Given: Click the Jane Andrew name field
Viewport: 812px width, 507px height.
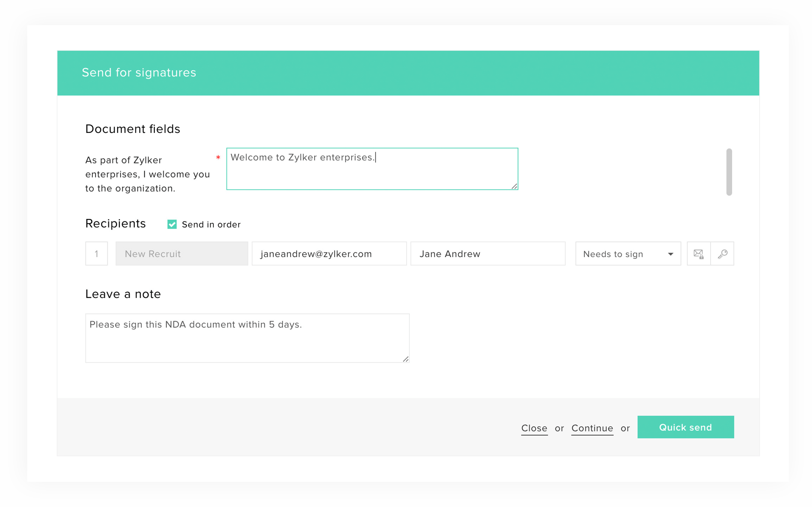Looking at the screenshot, I should tap(488, 253).
